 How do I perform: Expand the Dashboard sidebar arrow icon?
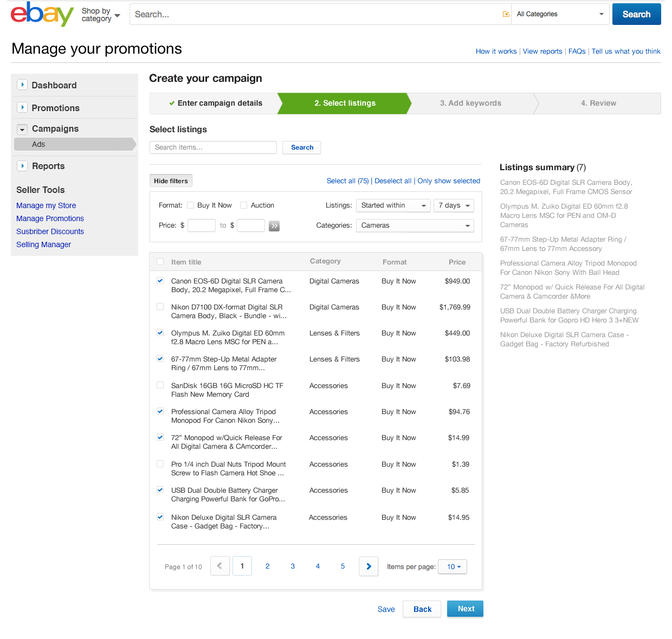[22, 85]
